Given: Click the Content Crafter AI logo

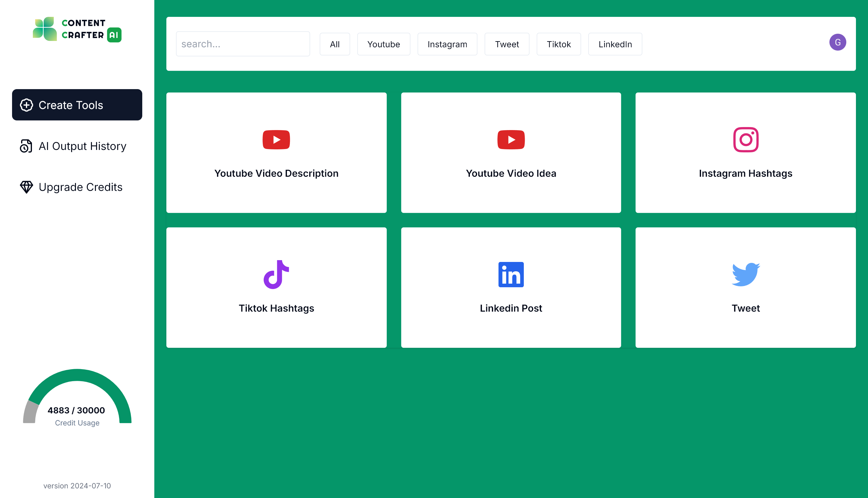Looking at the screenshot, I should [77, 30].
